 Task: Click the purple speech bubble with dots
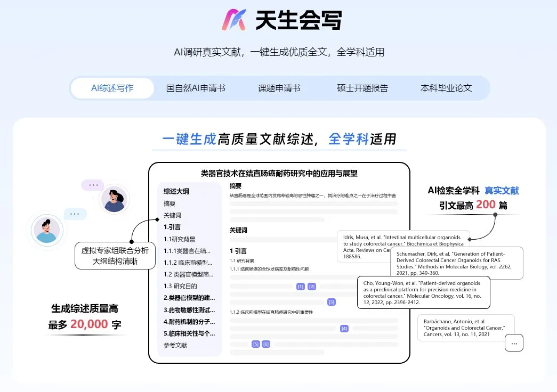[x=93, y=185]
